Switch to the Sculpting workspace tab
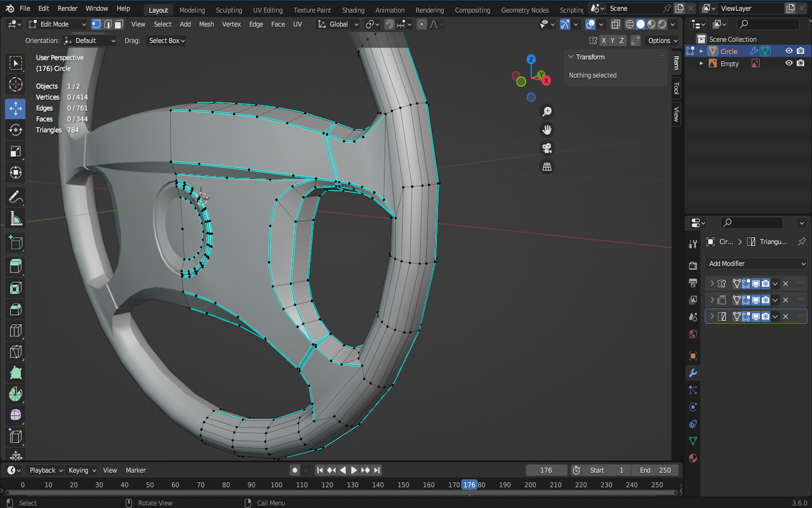 pyautogui.click(x=228, y=10)
